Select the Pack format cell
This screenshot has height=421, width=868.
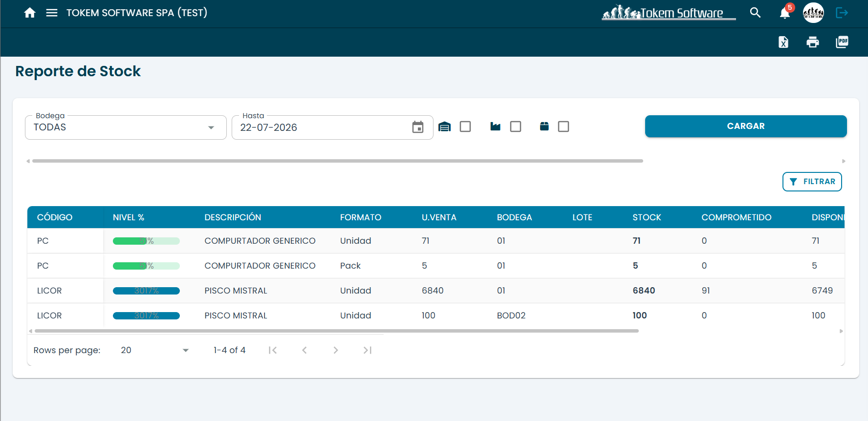(x=350, y=266)
